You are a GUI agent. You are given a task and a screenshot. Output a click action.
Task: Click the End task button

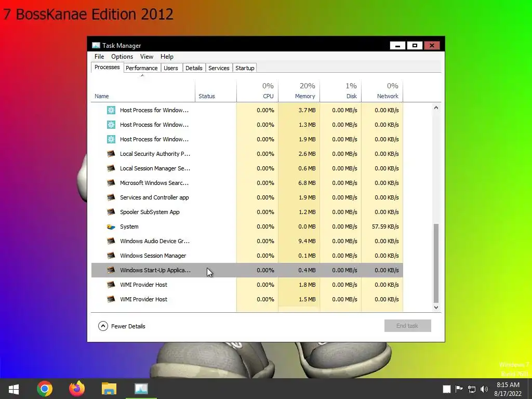coord(407,326)
